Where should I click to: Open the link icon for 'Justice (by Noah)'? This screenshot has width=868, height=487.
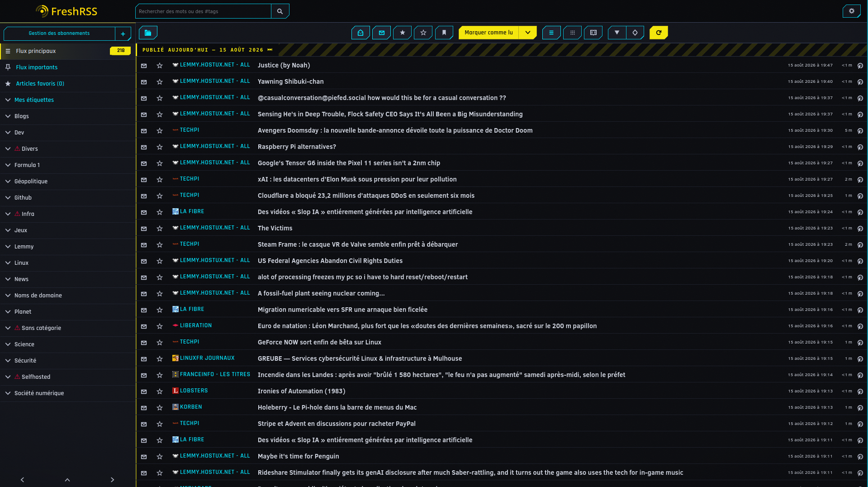860,66
